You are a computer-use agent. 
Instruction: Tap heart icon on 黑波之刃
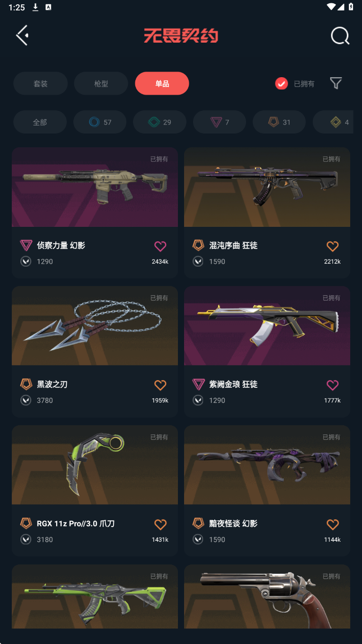pos(160,385)
